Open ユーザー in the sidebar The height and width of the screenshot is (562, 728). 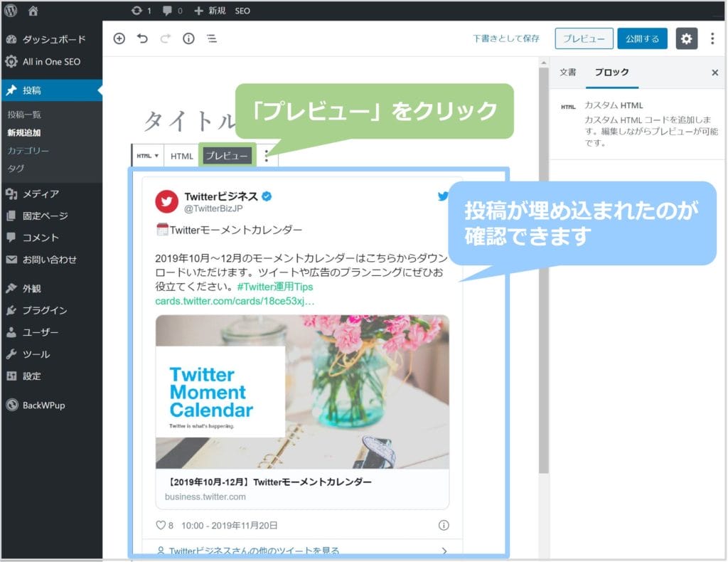point(51,332)
